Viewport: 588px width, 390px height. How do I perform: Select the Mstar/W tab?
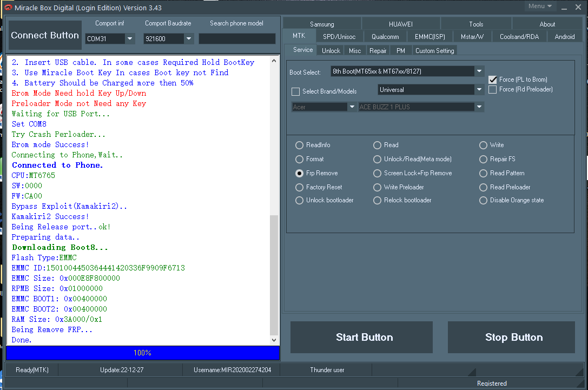pyautogui.click(x=472, y=36)
